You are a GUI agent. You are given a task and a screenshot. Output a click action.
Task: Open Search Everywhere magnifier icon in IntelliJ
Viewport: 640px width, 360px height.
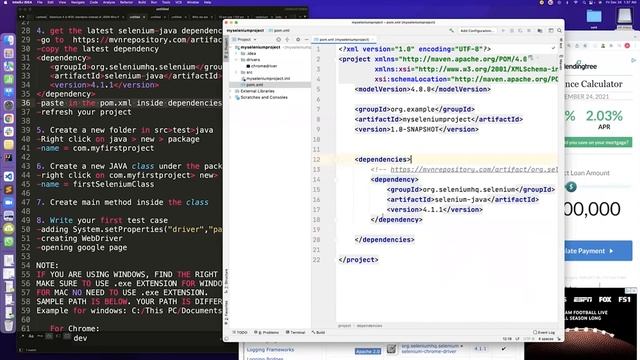pyautogui.click(x=559, y=31)
